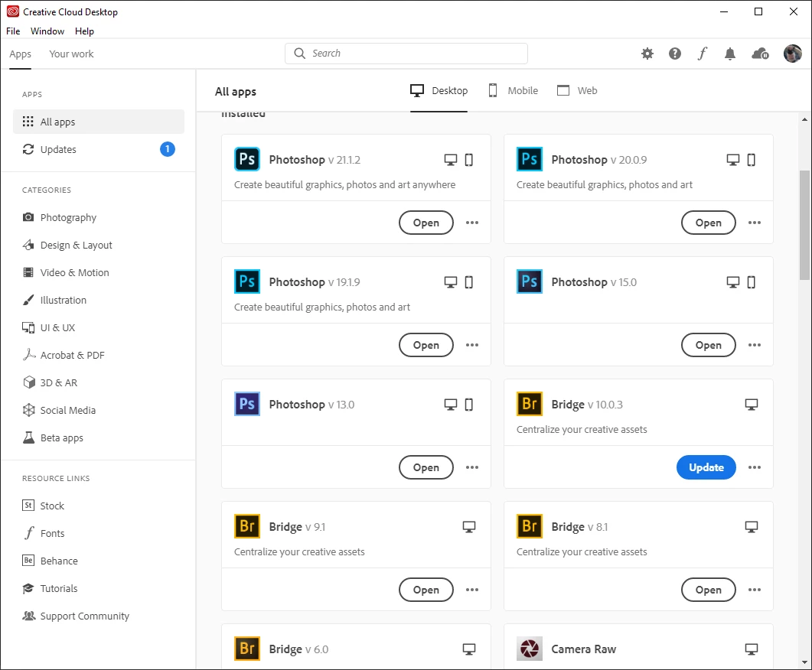Select the Desktop tab
The width and height of the screenshot is (812, 670).
point(439,90)
